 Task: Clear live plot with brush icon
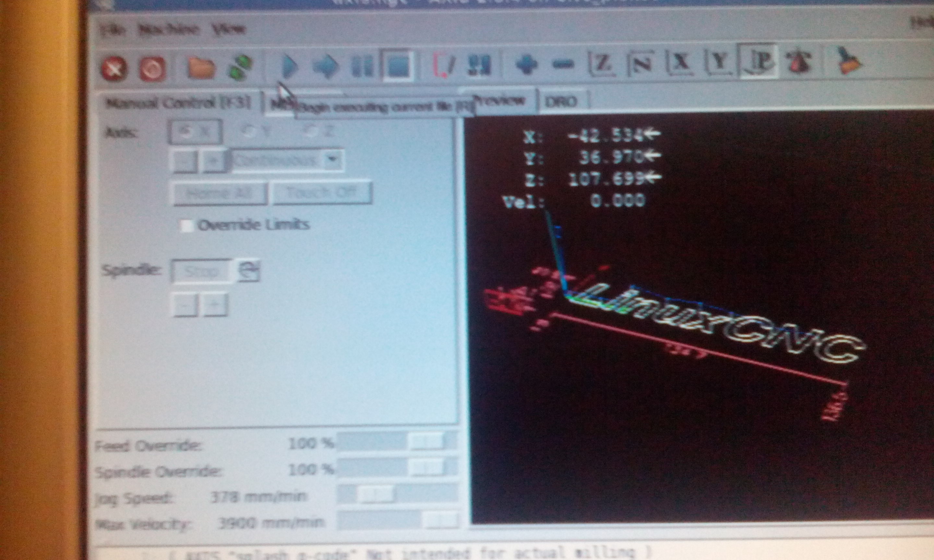point(847,61)
